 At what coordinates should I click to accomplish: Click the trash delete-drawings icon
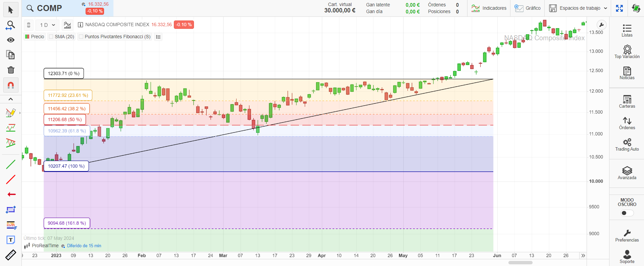click(11, 70)
